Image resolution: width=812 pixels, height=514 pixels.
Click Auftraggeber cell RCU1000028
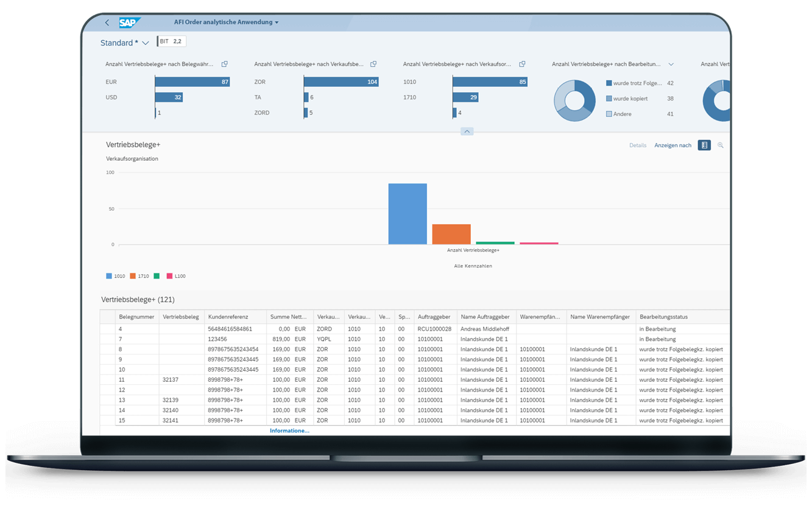434,329
